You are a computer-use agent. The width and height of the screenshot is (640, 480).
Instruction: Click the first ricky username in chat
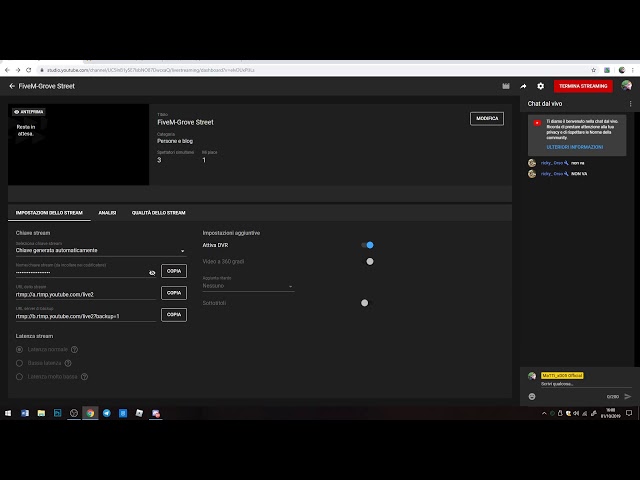(x=552, y=163)
